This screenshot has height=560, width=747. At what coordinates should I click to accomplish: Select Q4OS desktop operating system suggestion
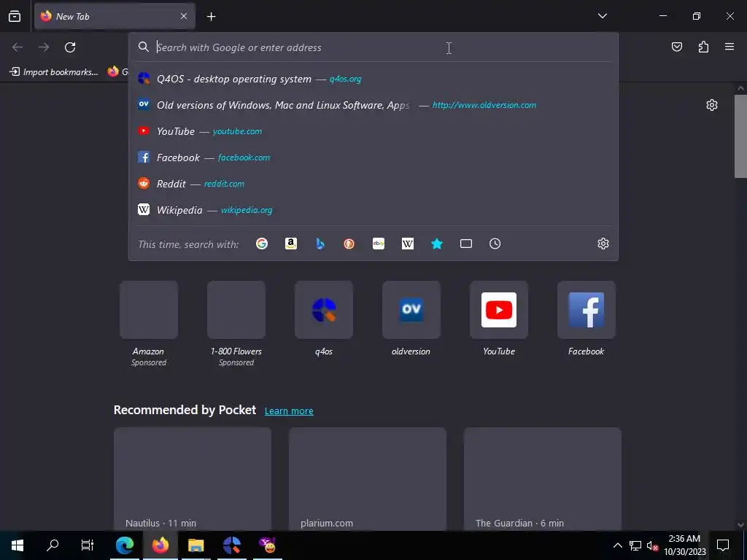(x=373, y=79)
